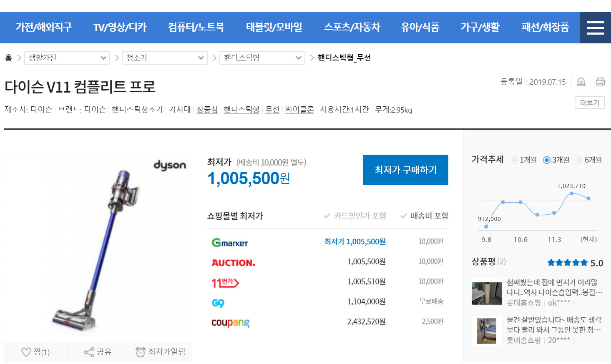Screen dimensions: 611x364
Task: Open the 핸디,스틱형 category dropdown
Action: (x=262, y=58)
